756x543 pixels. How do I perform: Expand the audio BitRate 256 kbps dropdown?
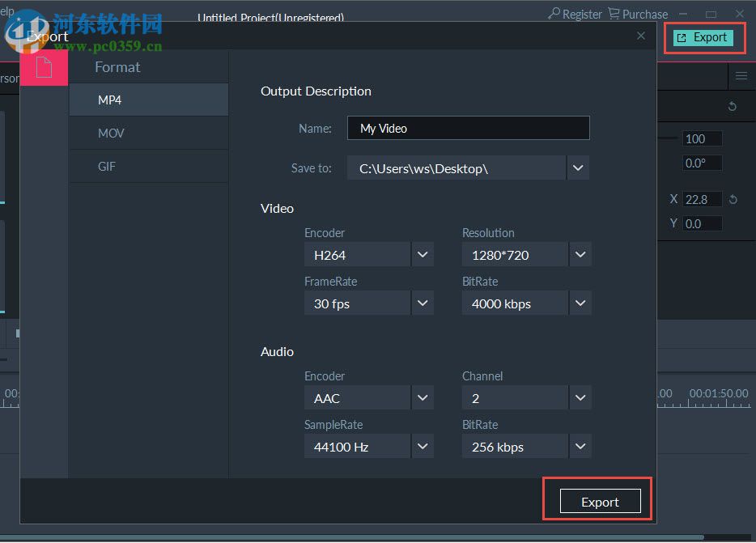580,447
